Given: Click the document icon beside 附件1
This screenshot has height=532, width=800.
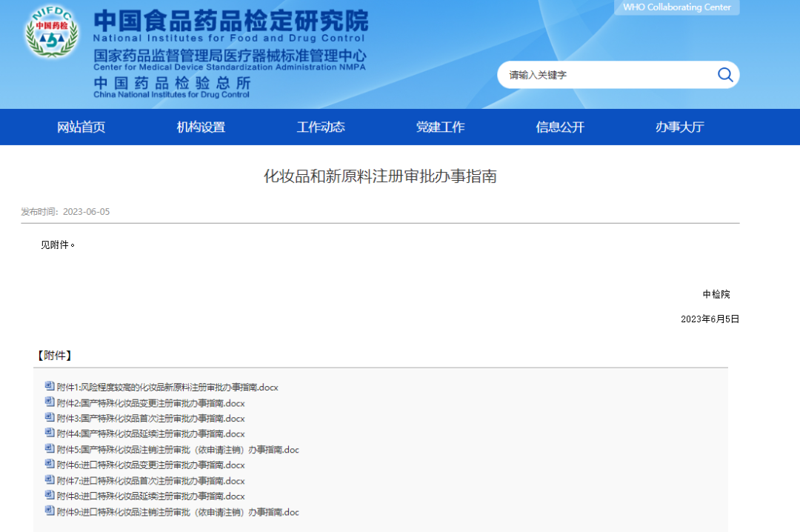Looking at the screenshot, I should [50, 386].
